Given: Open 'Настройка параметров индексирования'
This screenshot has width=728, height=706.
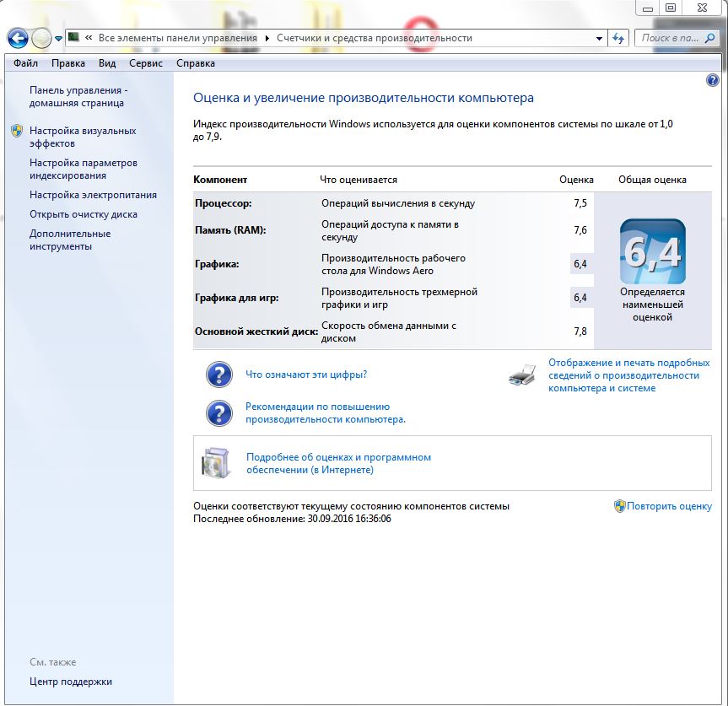Looking at the screenshot, I should point(84,169).
